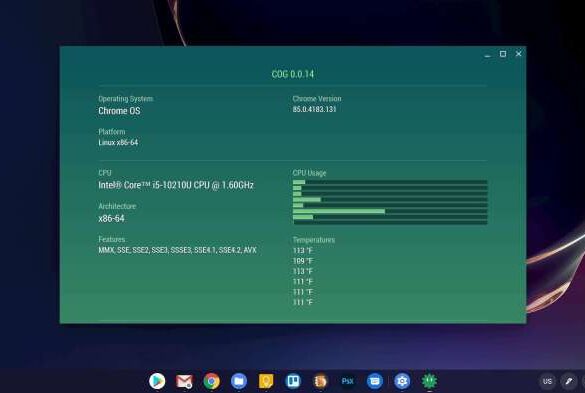Image resolution: width=585 pixels, height=393 pixels.
Task: Open the stylus tools pen icon
Action: click(x=569, y=381)
